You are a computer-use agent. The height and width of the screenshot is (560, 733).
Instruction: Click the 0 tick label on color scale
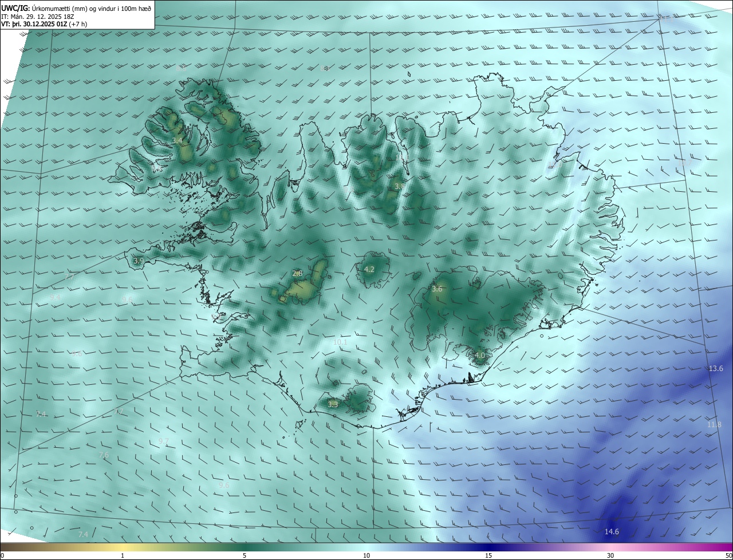tap(2, 555)
